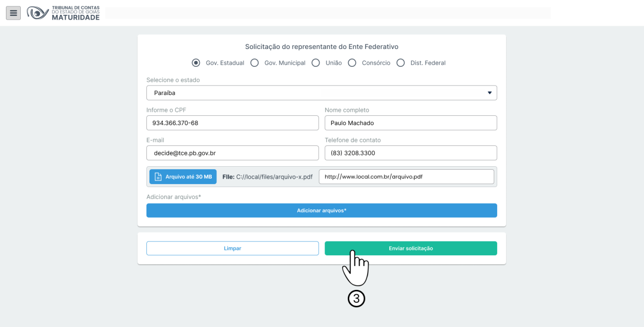644x327 pixels.
Task: Choose the União radio button
Action: tap(316, 63)
